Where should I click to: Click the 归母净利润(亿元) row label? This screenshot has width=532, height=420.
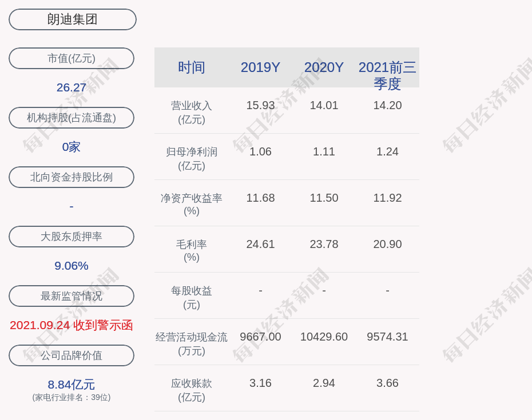(192, 159)
